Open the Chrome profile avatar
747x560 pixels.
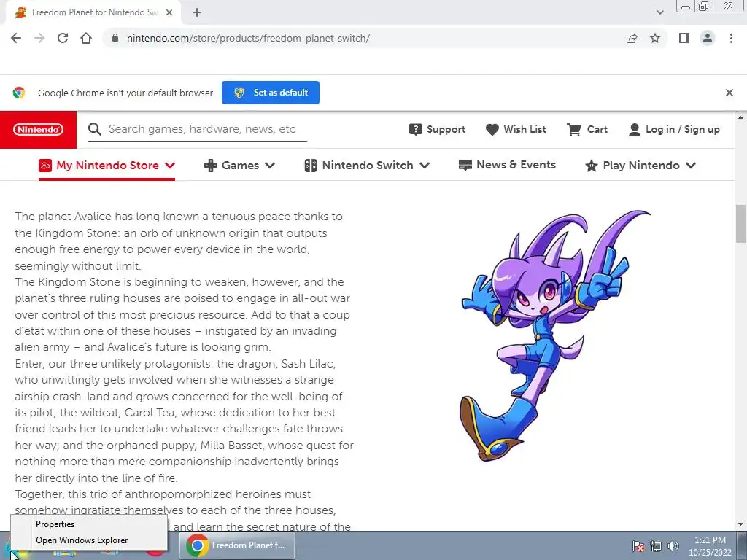pyautogui.click(x=708, y=38)
